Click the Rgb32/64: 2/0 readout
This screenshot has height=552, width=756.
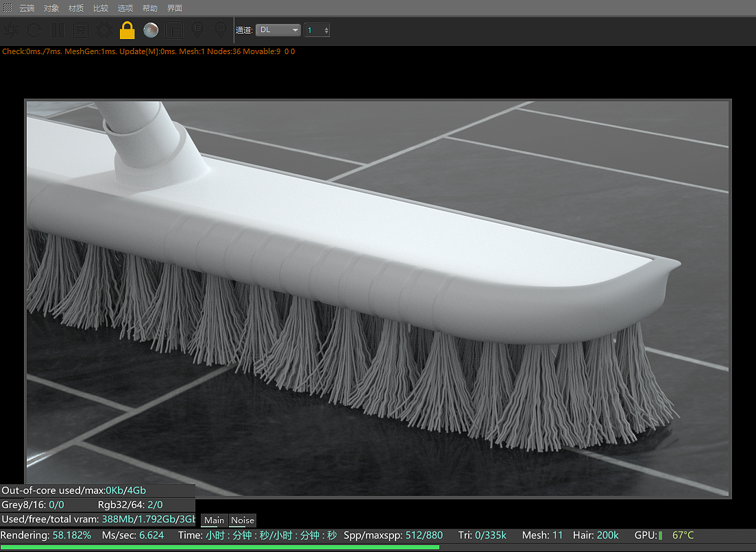[x=130, y=505]
